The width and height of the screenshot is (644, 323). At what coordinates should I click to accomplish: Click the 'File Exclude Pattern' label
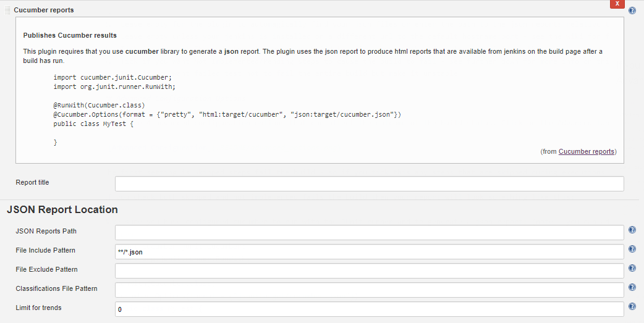(46, 269)
